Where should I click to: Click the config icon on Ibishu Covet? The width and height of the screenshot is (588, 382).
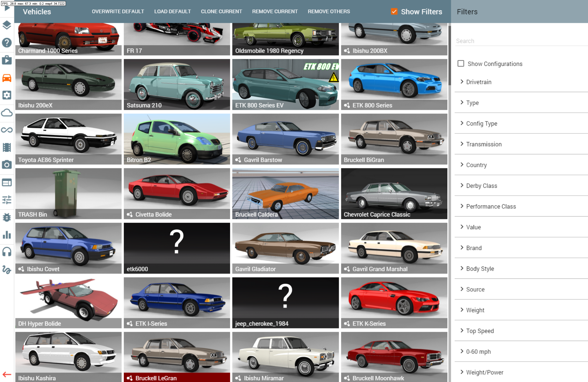(21, 269)
